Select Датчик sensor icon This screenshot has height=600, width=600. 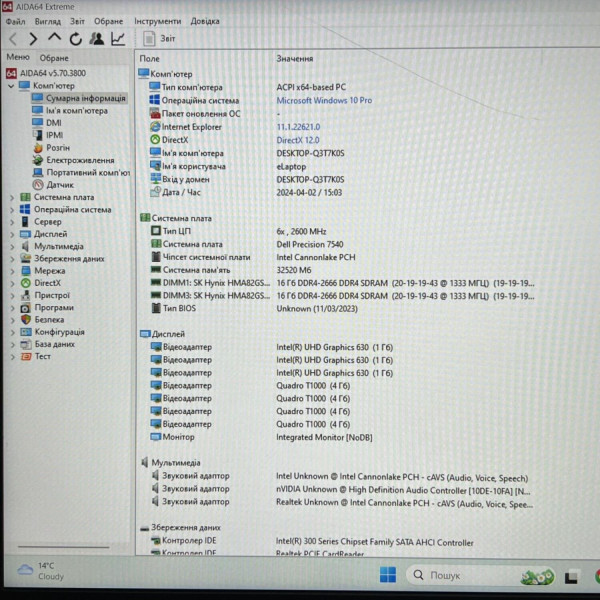click(x=38, y=185)
